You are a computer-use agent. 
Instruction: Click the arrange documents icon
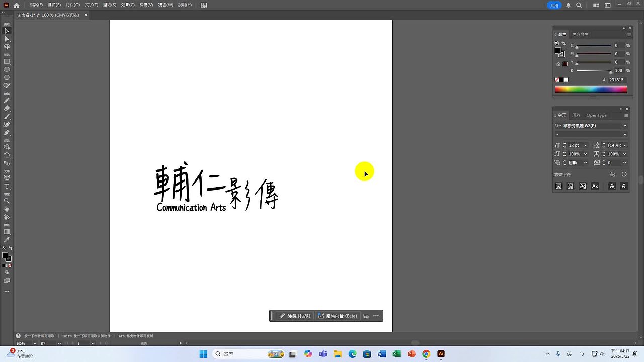pos(596,5)
